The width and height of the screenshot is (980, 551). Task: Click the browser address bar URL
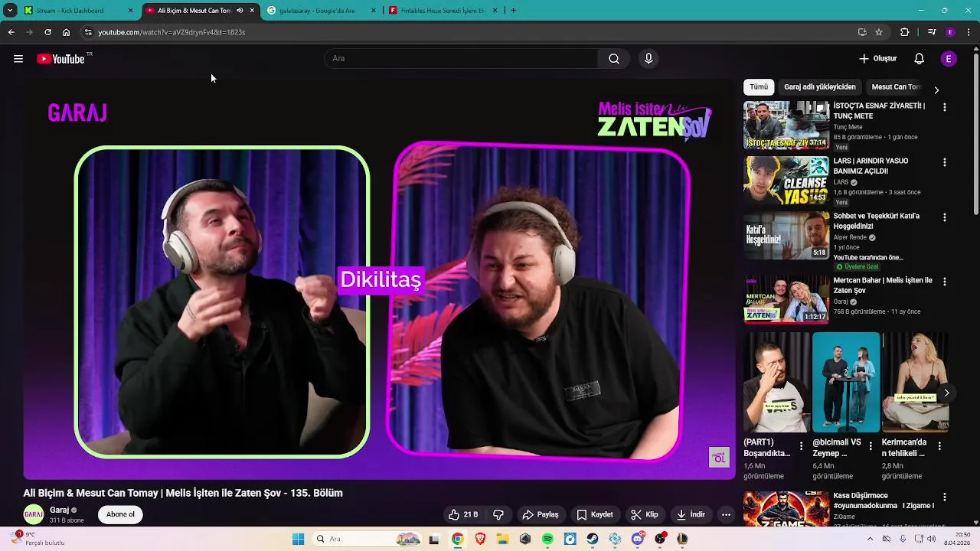[171, 32]
